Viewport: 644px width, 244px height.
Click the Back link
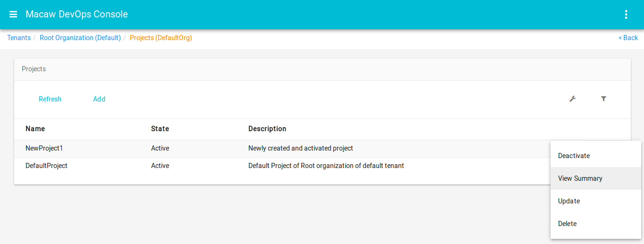click(x=628, y=38)
